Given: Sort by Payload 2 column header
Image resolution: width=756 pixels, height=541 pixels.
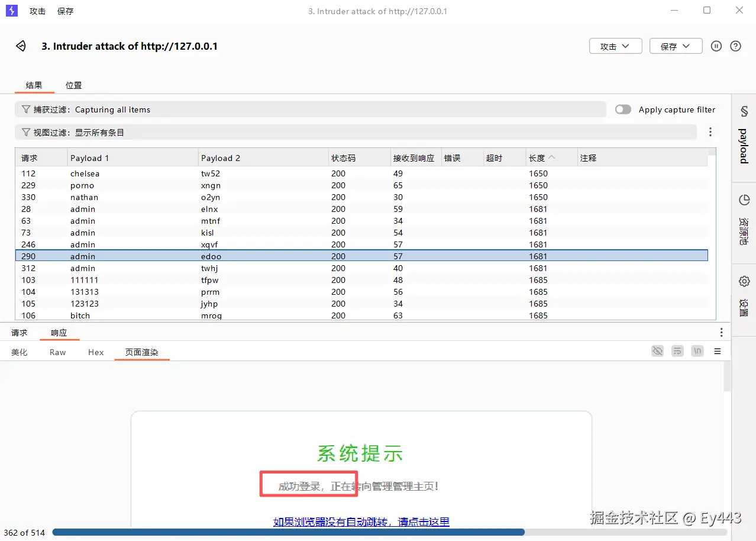Looking at the screenshot, I should tap(263, 158).
